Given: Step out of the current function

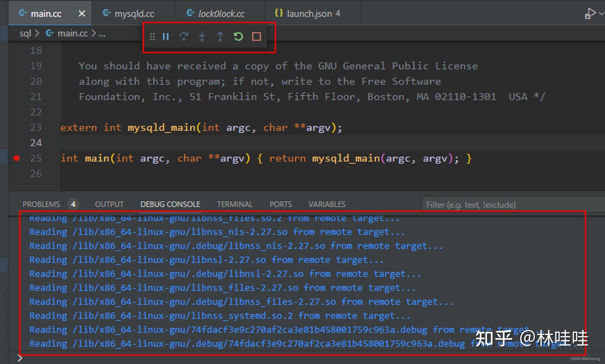Looking at the screenshot, I should pos(220,37).
